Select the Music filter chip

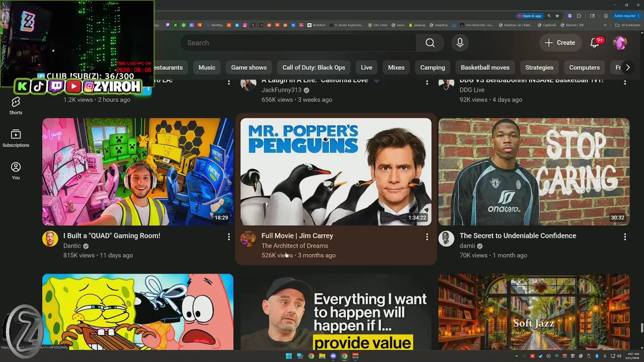click(207, 67)
